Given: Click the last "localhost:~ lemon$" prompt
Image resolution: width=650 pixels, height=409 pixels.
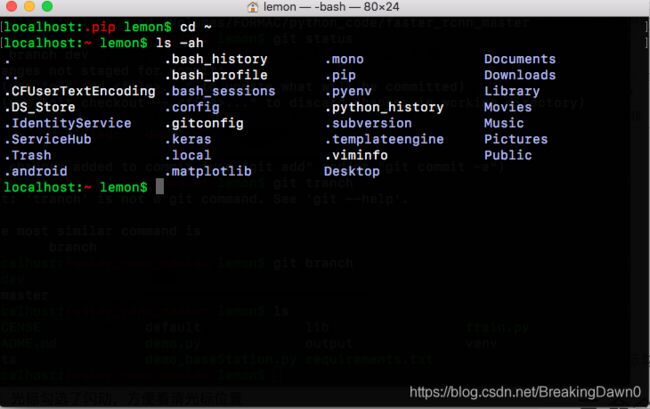Looking at the screenshot, I should click(x=75, y=187).
